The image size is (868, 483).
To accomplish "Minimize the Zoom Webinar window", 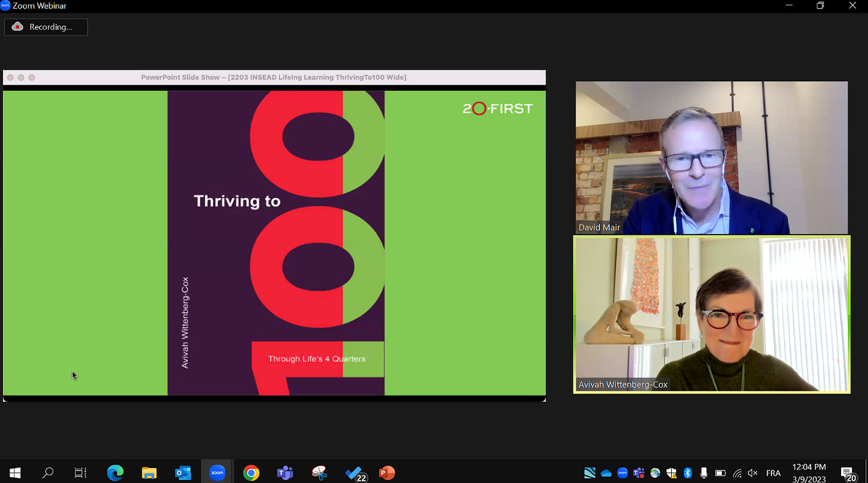I will pyautogui.click(x=789, y=6).
